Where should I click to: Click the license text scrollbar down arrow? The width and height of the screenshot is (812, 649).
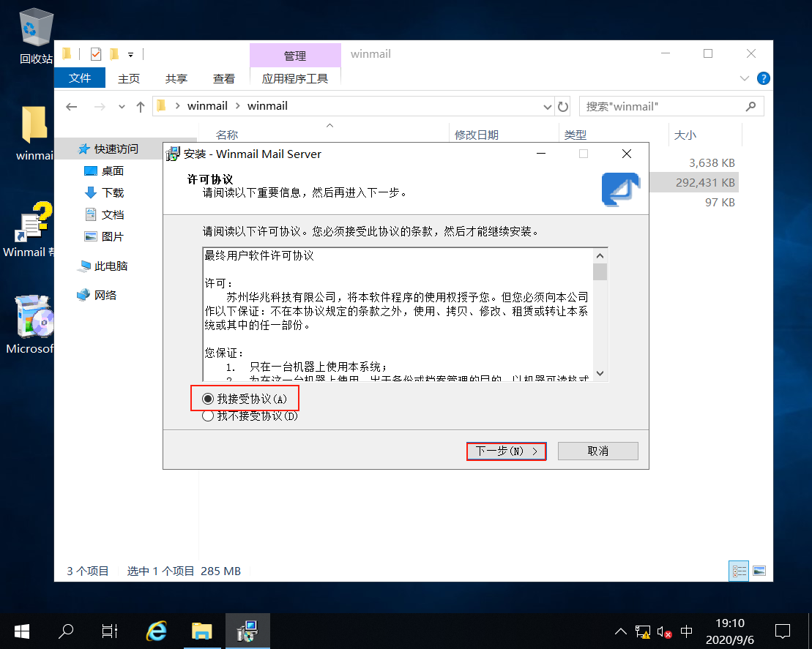click(600, 373)
